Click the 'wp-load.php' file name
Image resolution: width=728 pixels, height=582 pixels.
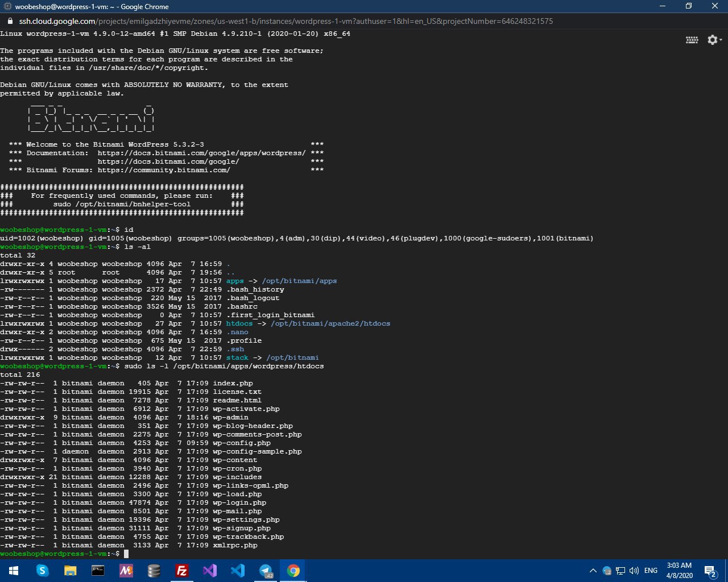click(x=237, y=494)
